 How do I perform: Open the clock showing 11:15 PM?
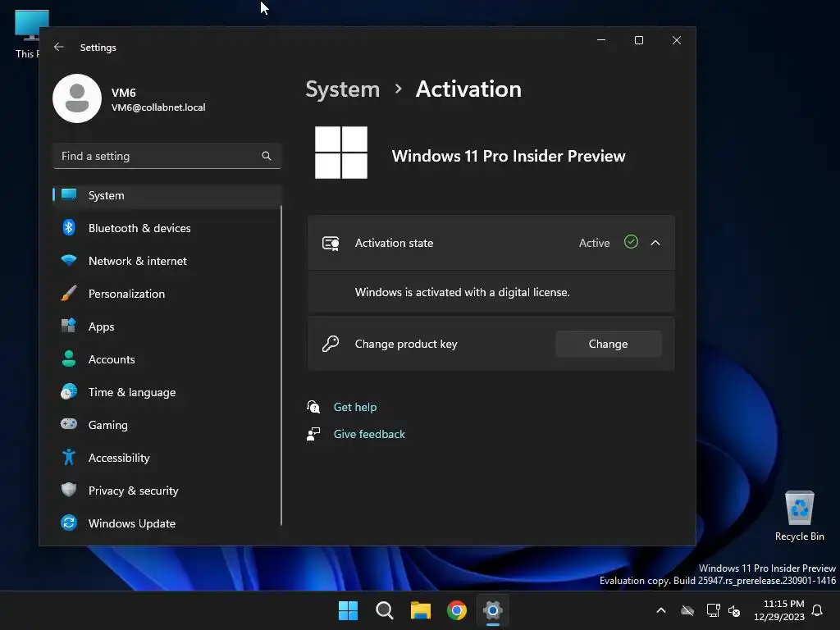coord(779,610)
